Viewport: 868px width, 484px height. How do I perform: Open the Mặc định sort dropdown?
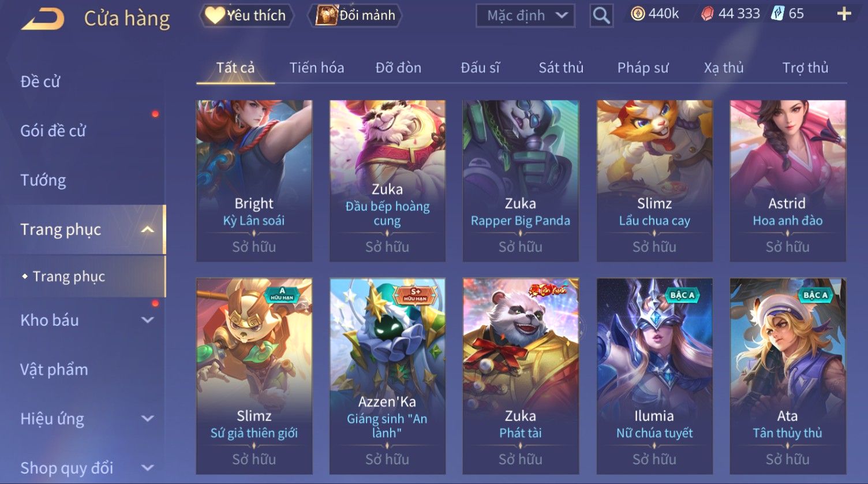(525, 16)
